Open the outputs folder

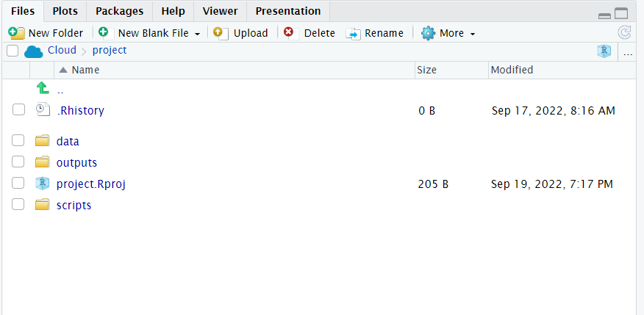tap(76, 162)
